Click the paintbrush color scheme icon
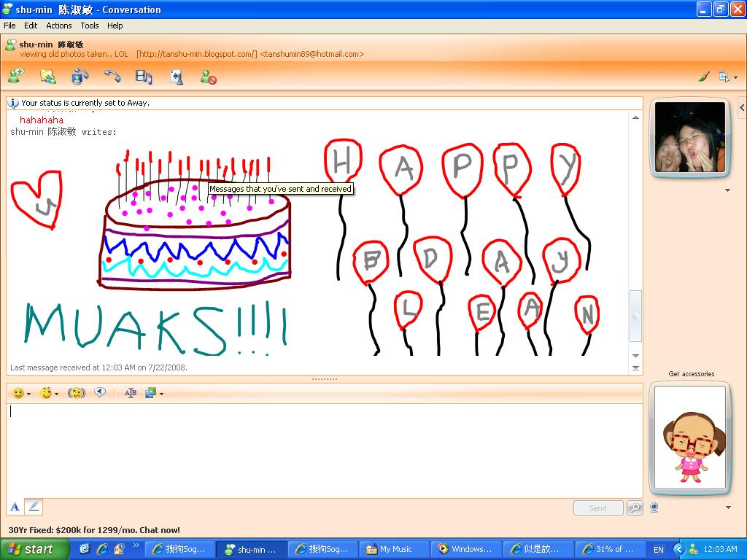Image resolution: width=747 pixels, height=560 pixels. (x=704, y=76)
